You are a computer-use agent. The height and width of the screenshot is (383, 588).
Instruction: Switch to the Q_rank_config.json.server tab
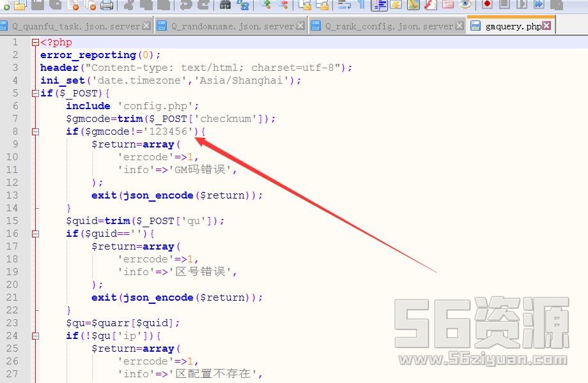[389, 26]
